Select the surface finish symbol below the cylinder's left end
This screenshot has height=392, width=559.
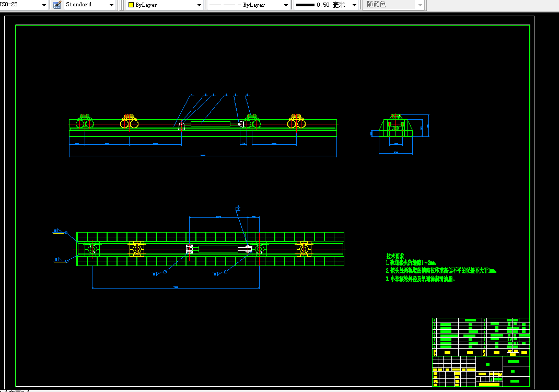tap(159, 273)
